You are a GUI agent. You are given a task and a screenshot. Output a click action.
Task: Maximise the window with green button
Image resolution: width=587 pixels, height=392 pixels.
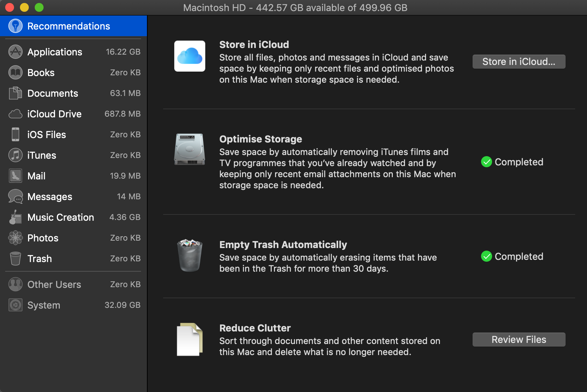pyautogui.click(x=39, y=7)
